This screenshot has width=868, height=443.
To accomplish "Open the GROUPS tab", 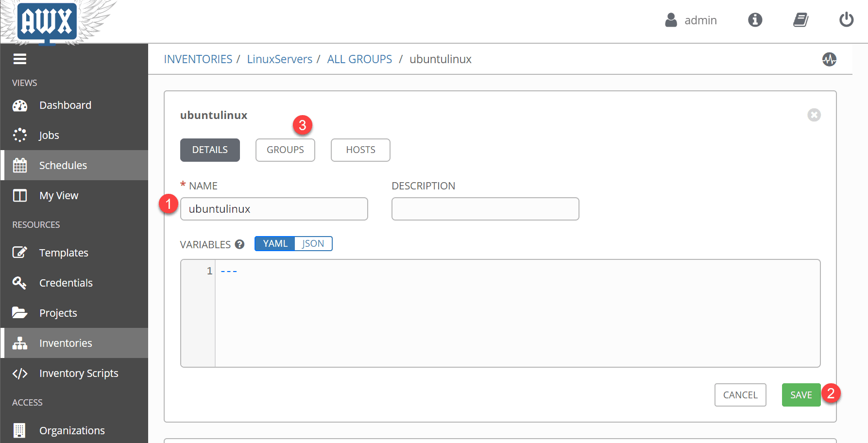I will [285, 150].
